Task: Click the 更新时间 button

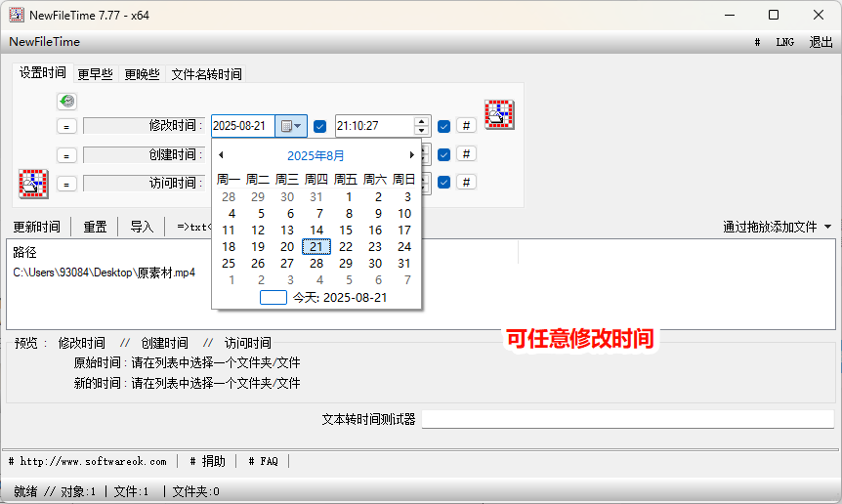Action: [x=36, y=227]
